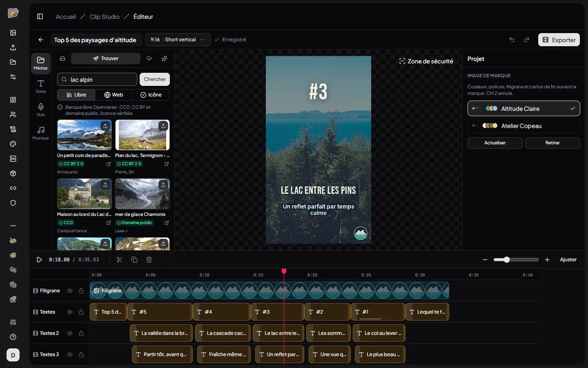Toggle the sidebar panel icon beside Accueil

click(x=40, y=17)
